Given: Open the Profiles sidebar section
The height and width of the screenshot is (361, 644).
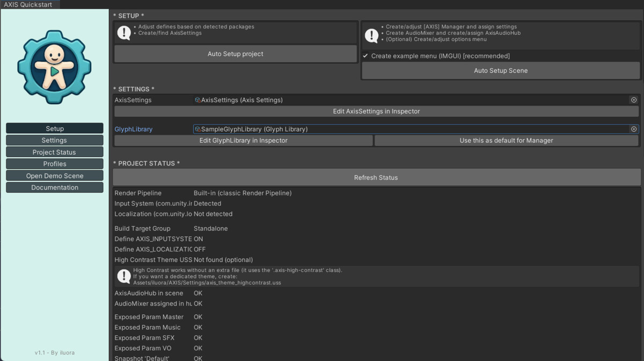Looking at the screenshot, I should click(54, 163).
